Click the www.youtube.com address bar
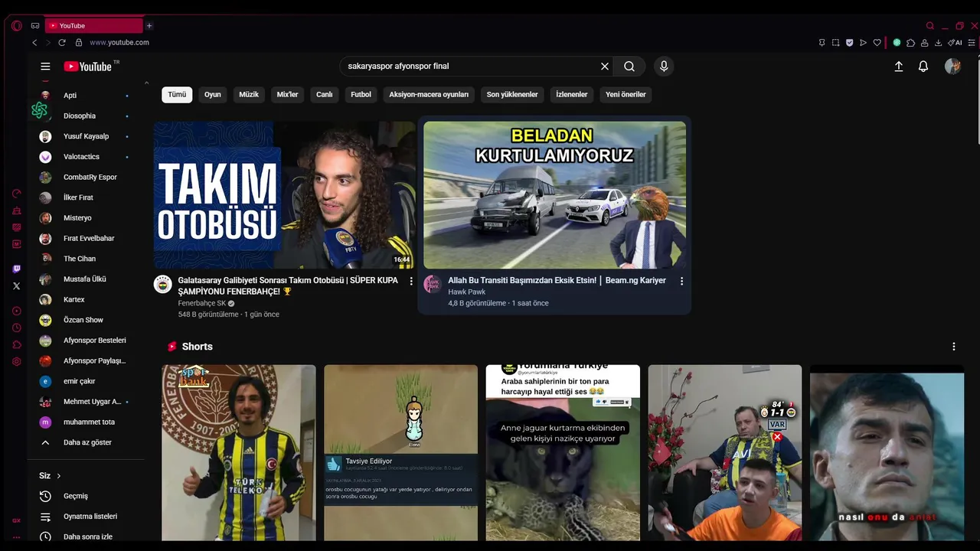The height and width of the screenshot is (551, 980). point(119,43)
